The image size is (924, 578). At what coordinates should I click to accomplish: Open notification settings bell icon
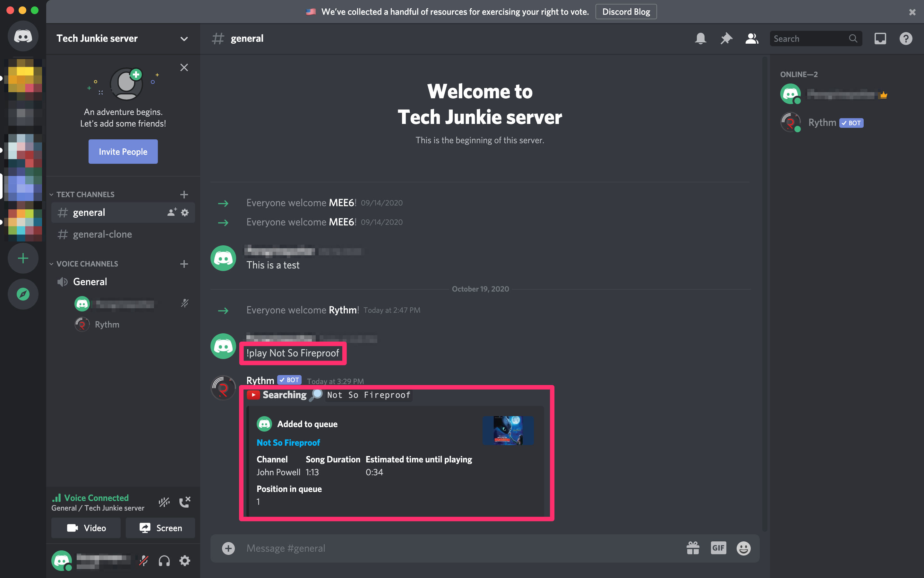click(700, 39)
